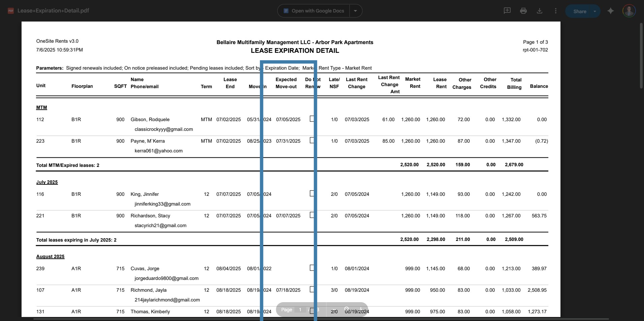Viewport: 644px width, 321px height.
Task: Click the vertical scrollbar on the right
Action: click(x=641, y=56)
